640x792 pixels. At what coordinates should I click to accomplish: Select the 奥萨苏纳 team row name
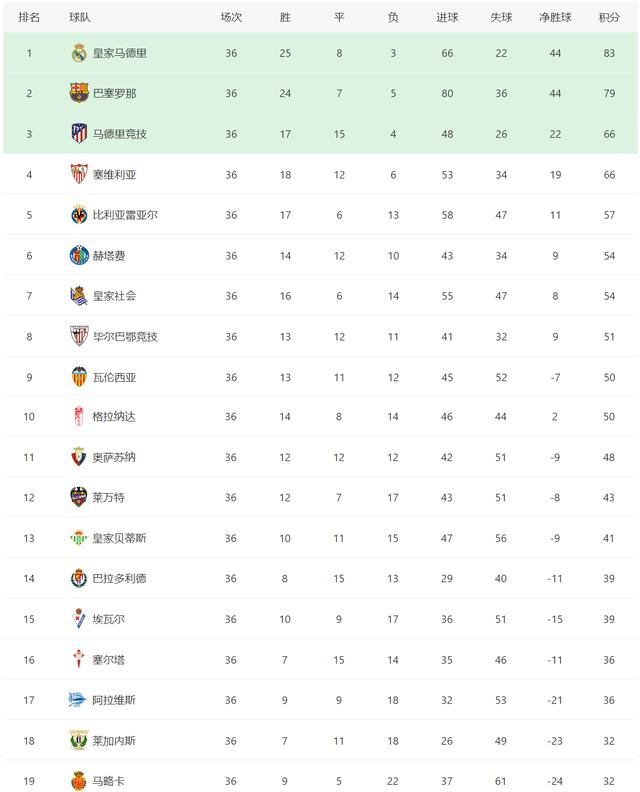[x=114, y=458]
